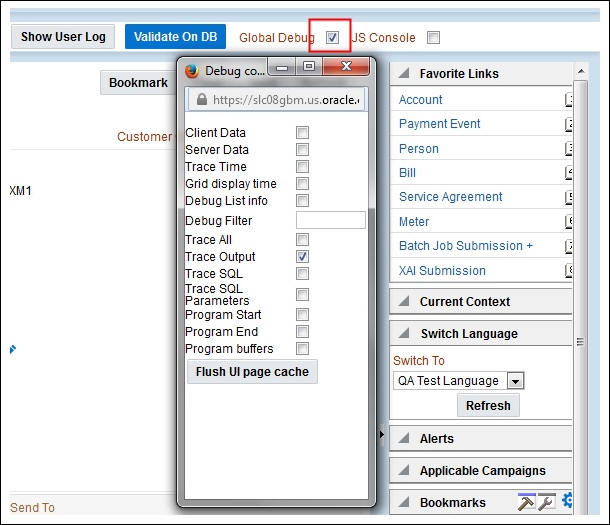Click the XM1 text
This screenshot has height=525, width=610.
20,191
